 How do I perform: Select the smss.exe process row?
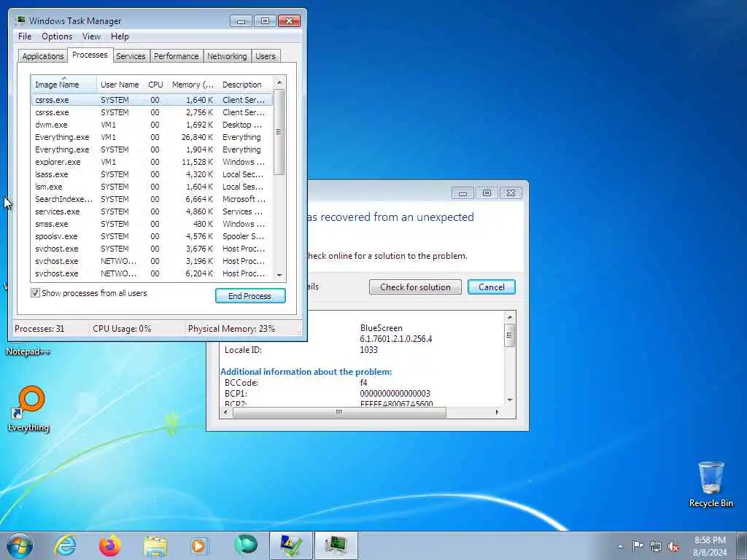[152, 224]
